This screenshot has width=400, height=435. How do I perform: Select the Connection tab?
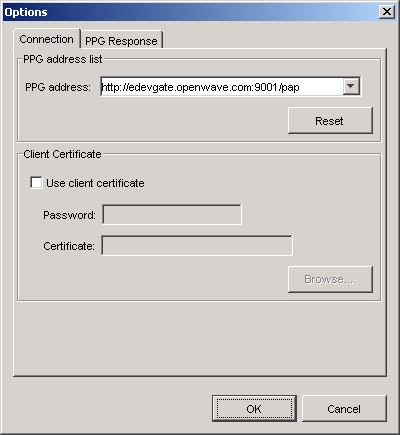click(47, 39)
